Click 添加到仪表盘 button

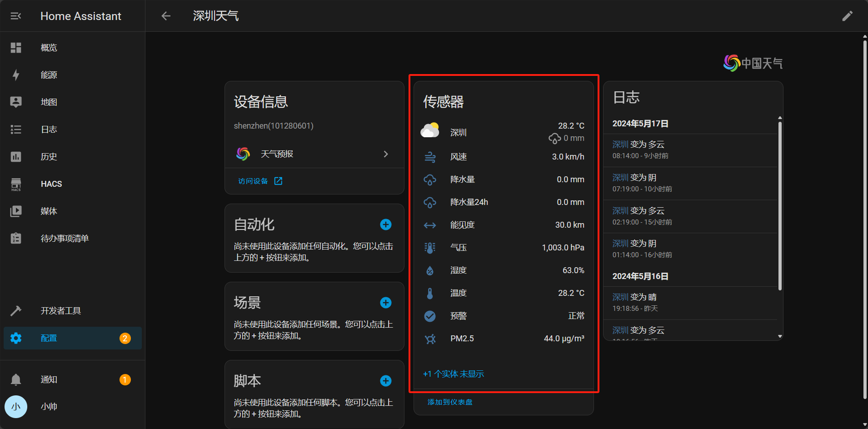pyautogui.click(x=450, y=402)
